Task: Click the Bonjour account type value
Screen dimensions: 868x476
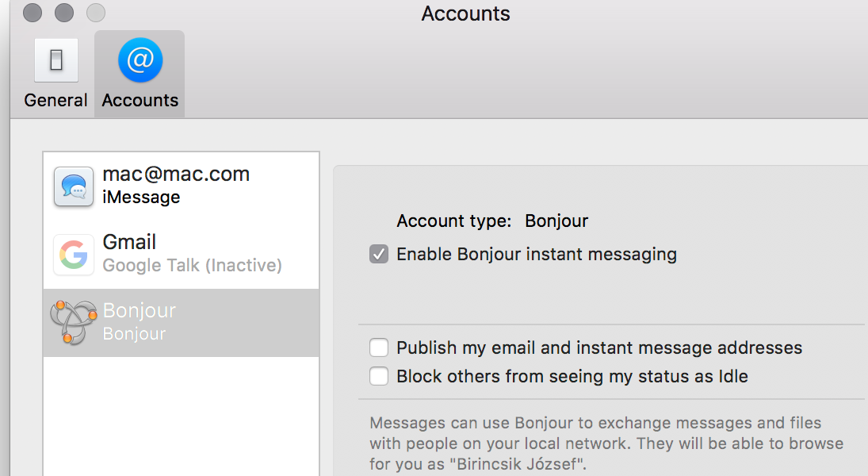Action: [x=556, y=221]
